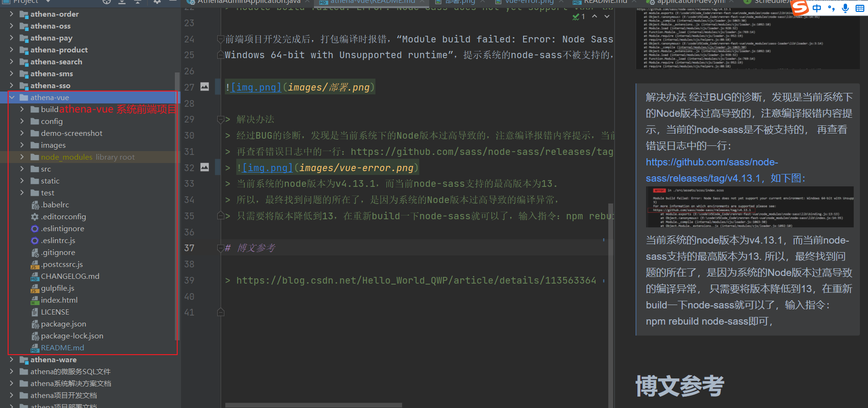Collapse the athena-vue folder
The width and height of the screenshot is (868, 408).
11,97
